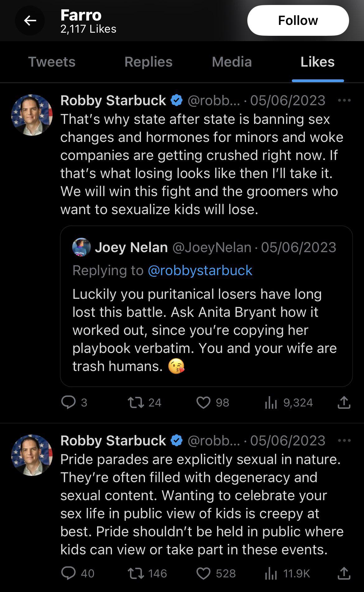
Task: Switch to the Tweets tab
Action: tap(52, 62)
